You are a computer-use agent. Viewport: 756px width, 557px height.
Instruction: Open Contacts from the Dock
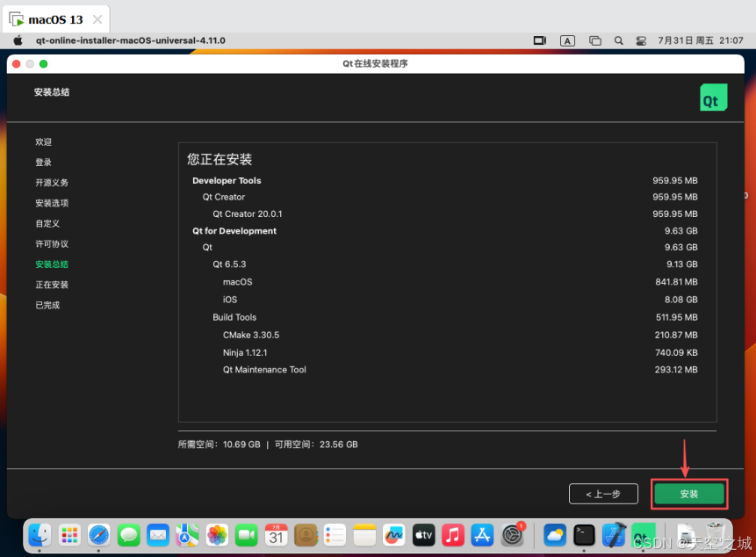[x=306, y=535]
